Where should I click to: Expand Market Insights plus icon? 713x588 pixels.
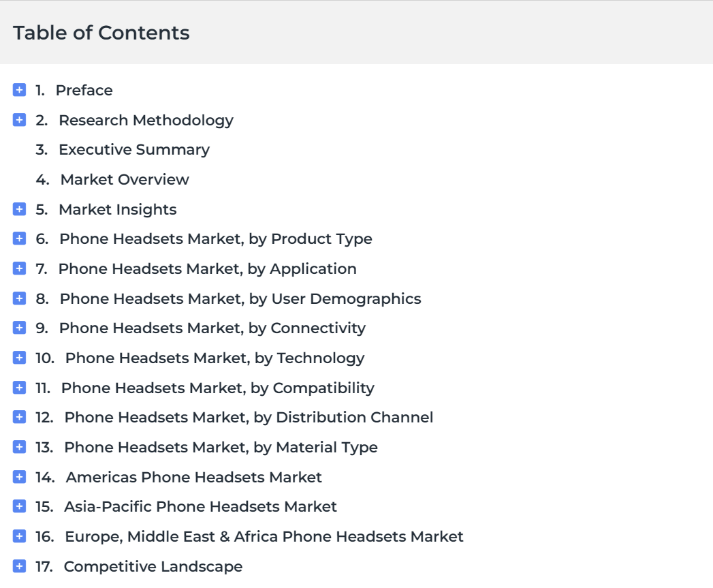[x=19, y=209]
